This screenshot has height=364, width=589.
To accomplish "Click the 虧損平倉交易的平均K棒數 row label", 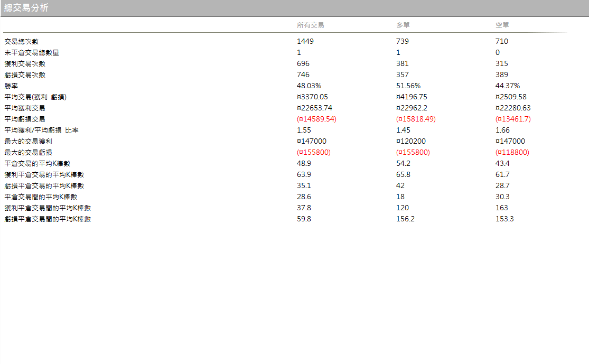I will coord(44,185).
